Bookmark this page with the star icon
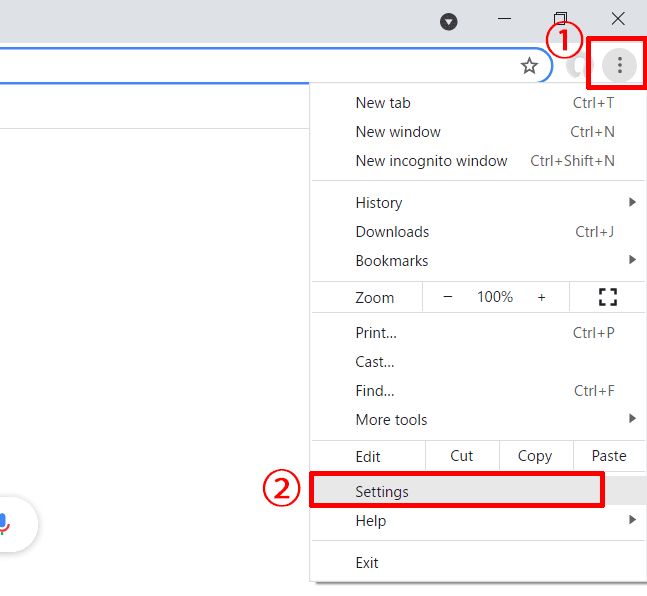Image resolution: width=647 pixels, height=596 pixels. pyautogui.click(x=529, y=66)
